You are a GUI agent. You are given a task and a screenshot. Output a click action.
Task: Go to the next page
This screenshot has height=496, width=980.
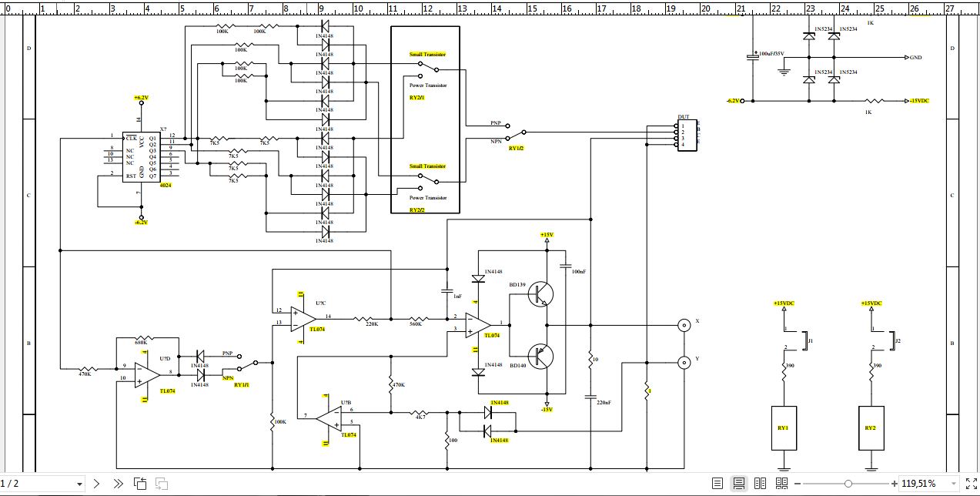[96, 484]
